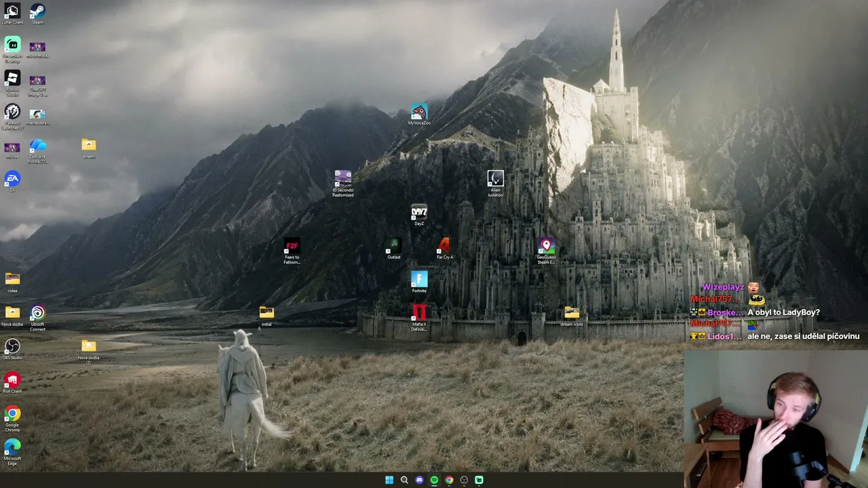
Task: Launch Ubisoft Connect from the desktop
Action: [37, 318]
